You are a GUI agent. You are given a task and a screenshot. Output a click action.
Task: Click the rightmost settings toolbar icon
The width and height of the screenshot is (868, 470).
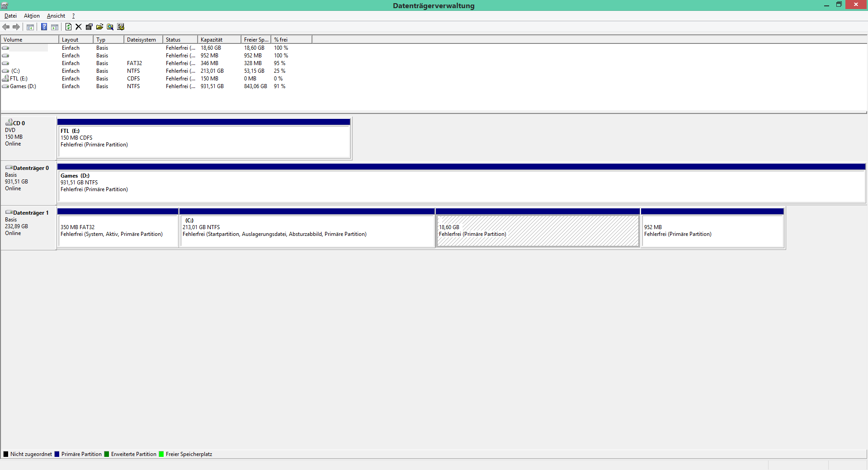(121, 27)
